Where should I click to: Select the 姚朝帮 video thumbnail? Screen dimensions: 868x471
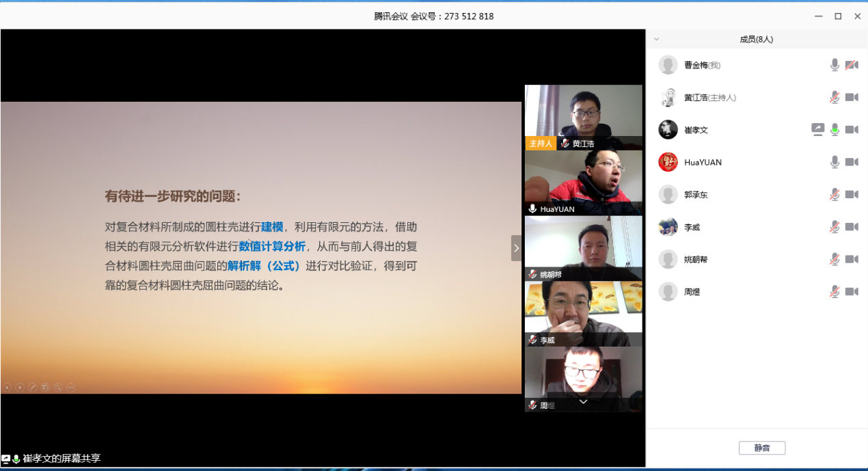click(x=583, y=247)
